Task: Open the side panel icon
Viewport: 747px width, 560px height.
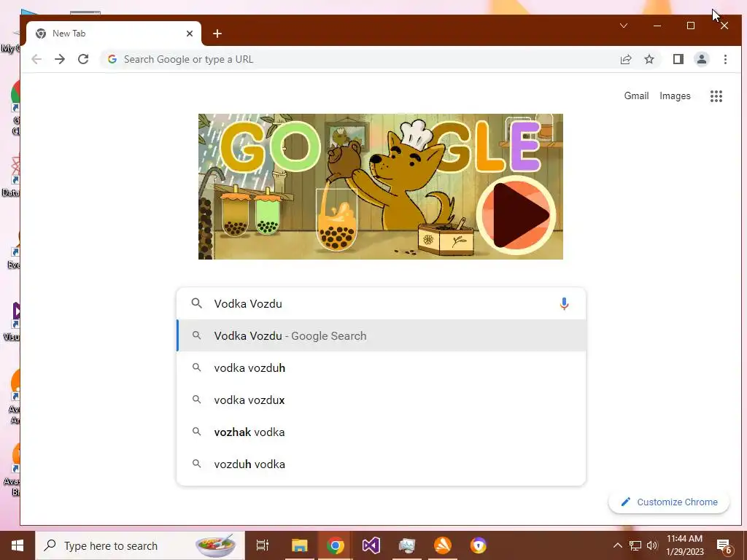Action: pyautogui.click(x=678, y=59)
